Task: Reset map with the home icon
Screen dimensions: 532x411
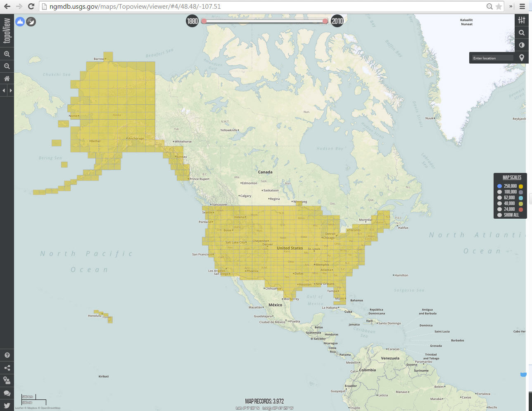Action: (x=7, y=78)
